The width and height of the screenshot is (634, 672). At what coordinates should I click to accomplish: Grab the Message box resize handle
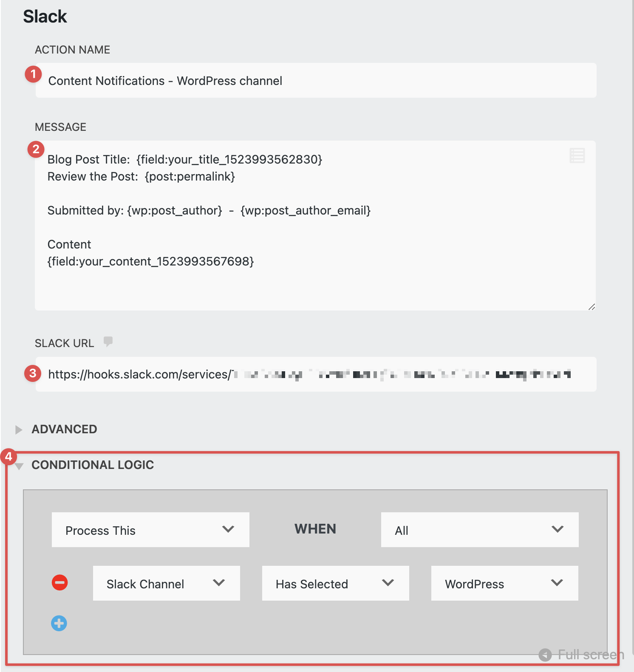[x=592, y=307]
